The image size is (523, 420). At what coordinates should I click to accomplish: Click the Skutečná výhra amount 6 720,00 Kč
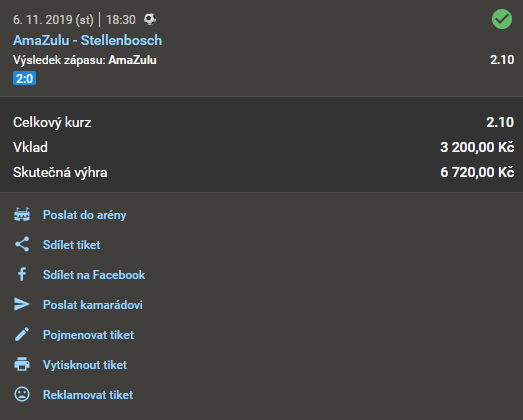[x=477, y=172]
